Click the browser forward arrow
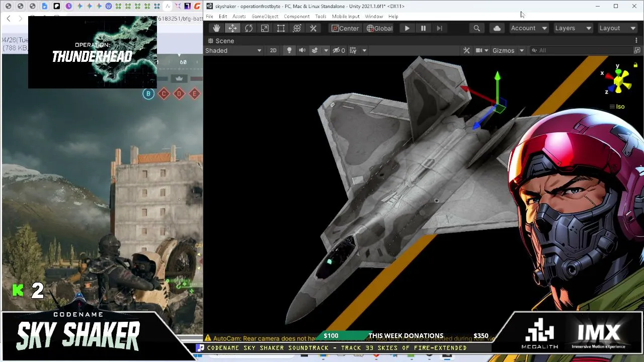Viewport: 644px width, 362px height. 20,19
